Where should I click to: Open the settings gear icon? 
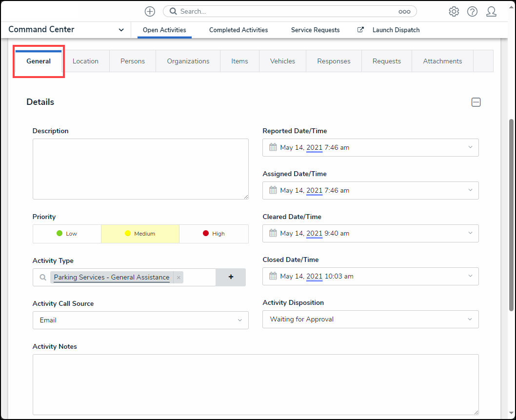point(454,11)
